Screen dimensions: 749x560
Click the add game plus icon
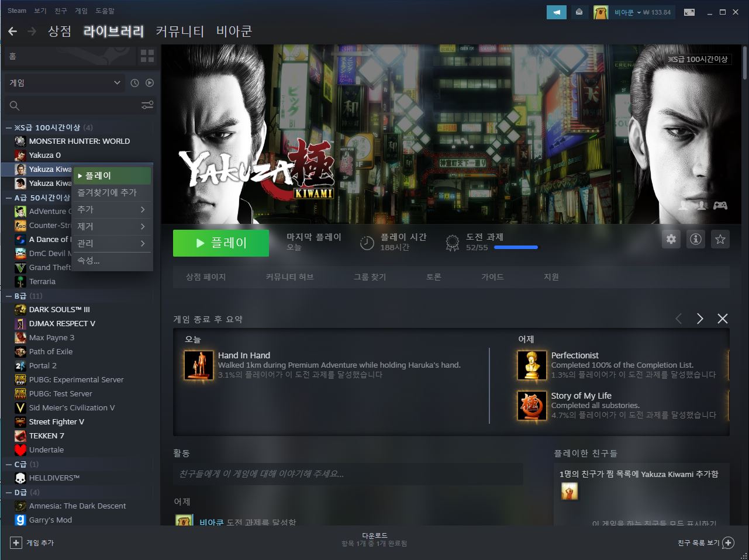[x=16, y=542]
